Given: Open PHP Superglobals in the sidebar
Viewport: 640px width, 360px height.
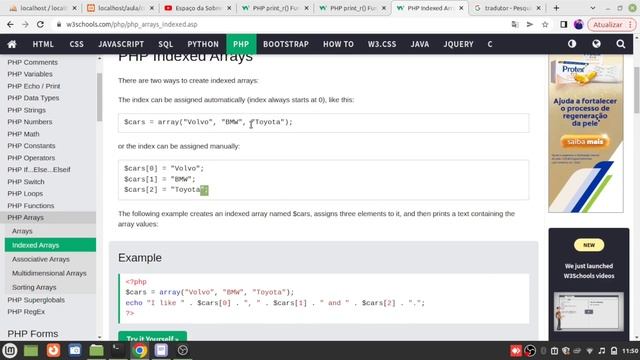Looking at the screenshot, I should [x=36, y=300].
